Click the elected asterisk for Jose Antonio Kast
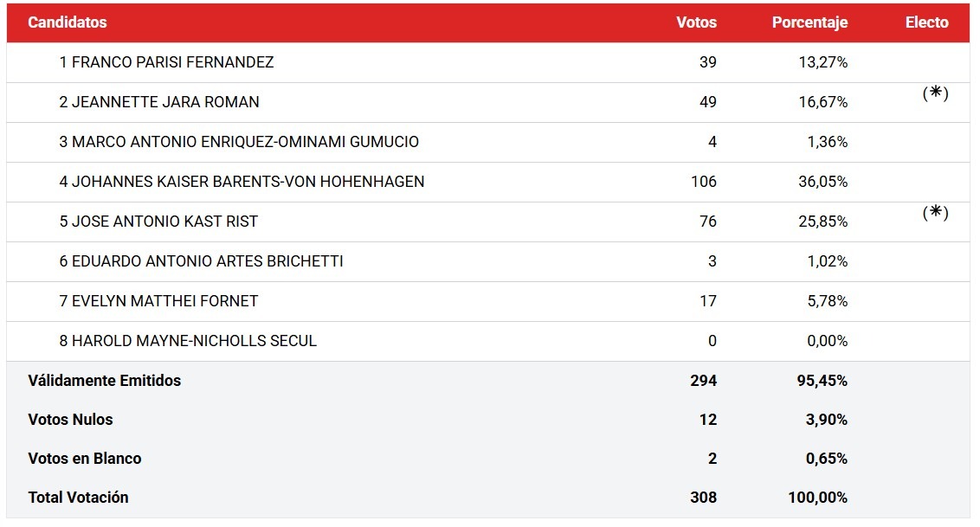 click(x=935, y=213)
